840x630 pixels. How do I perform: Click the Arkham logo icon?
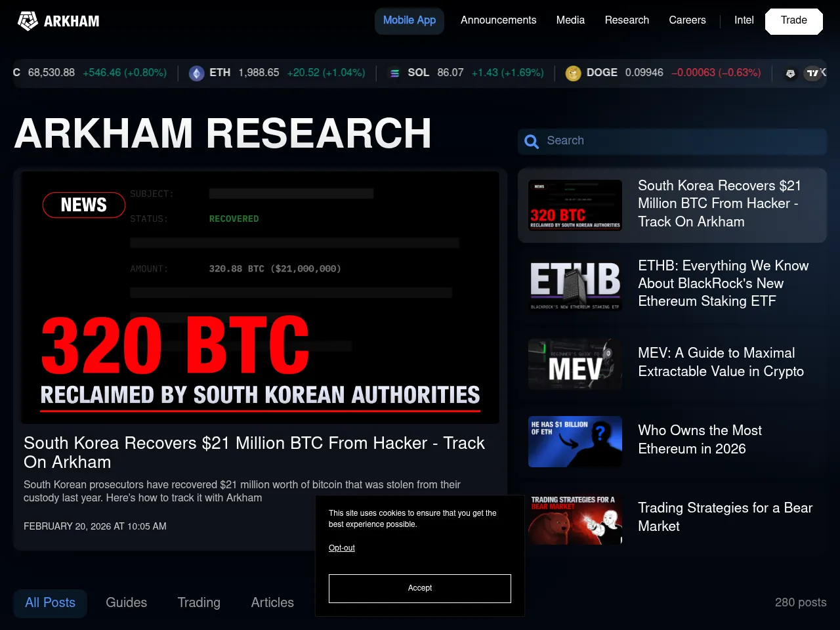click(28, 21)
